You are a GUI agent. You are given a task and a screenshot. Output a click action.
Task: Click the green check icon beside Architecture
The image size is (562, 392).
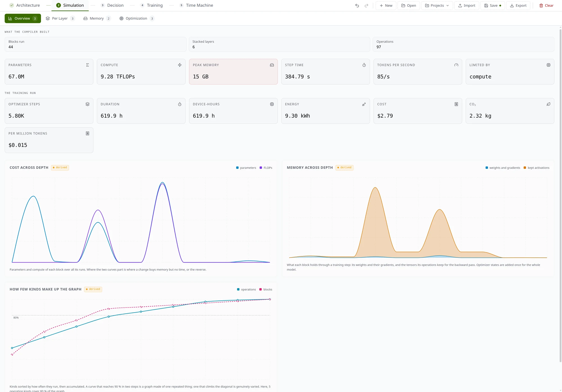point(12,5)
